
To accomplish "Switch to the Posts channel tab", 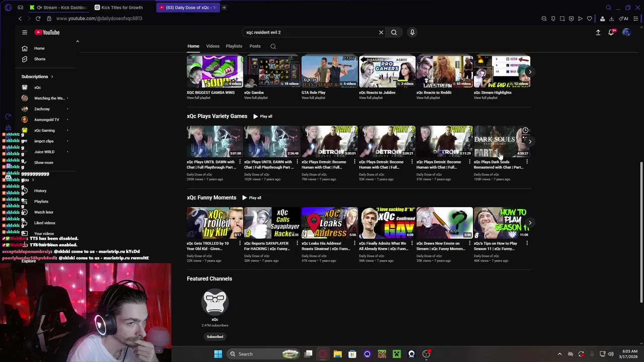I will coord(255,46).
